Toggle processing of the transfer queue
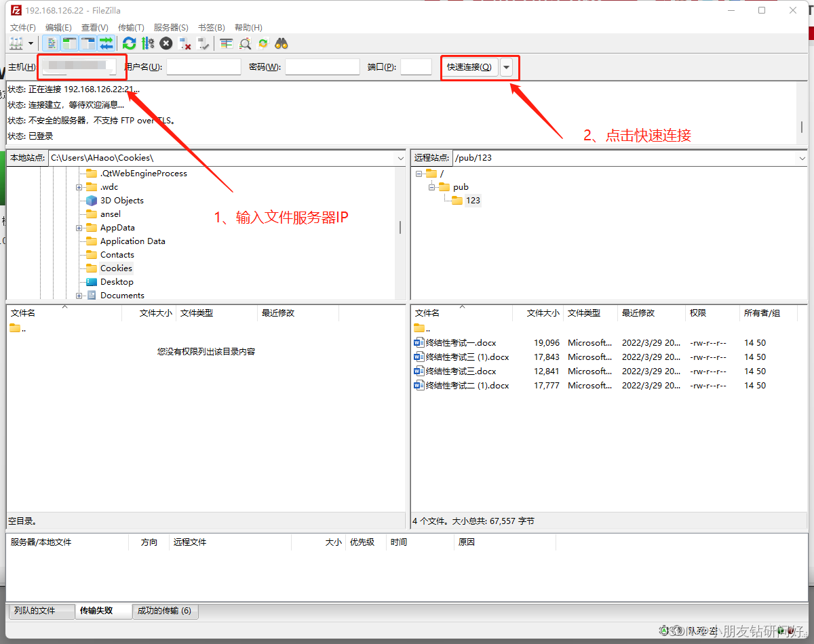 pos(147,43)
